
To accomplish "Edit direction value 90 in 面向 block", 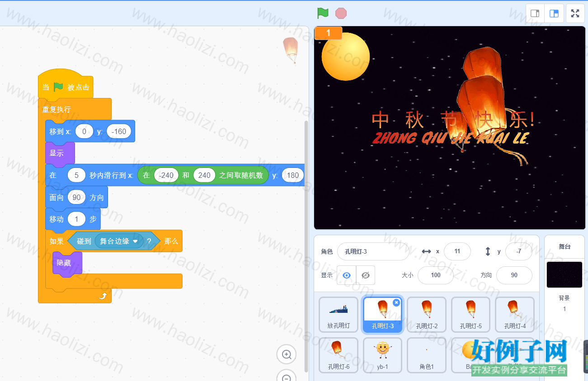I will point(76,197).
